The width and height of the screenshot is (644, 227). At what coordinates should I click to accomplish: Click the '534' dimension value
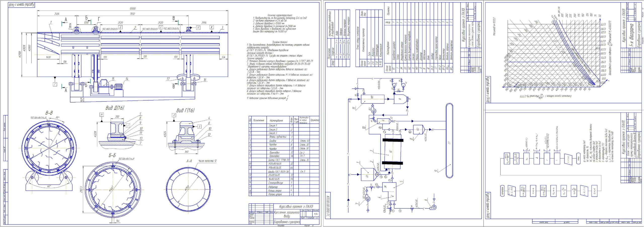224,57
